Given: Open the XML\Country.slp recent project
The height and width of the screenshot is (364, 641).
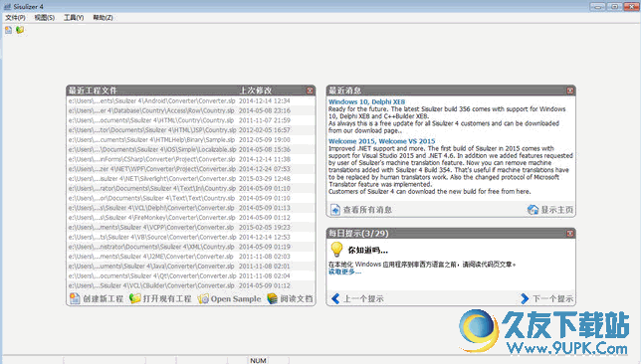Looking at the screenshot, I should [190, 247].
